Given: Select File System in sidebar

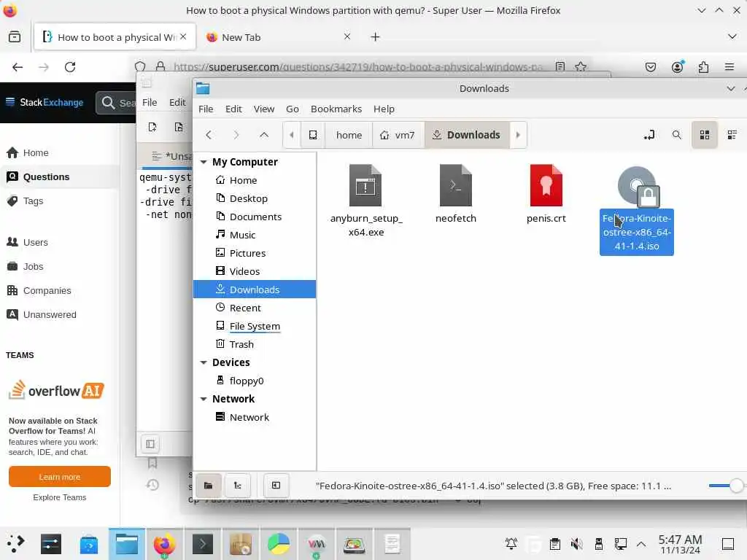Looking at the screenshot, I should tap(255, 326).
